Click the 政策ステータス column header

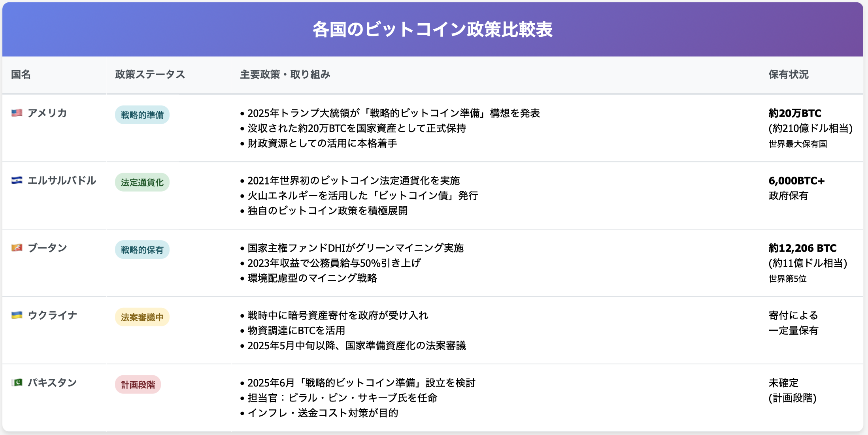coord(150,75)
